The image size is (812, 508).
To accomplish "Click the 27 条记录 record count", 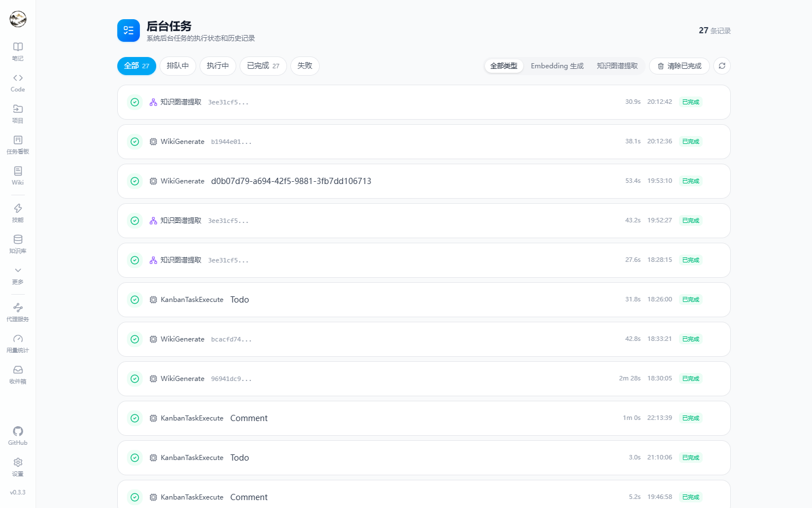I will pyautogui.click(x=714, y=30).
